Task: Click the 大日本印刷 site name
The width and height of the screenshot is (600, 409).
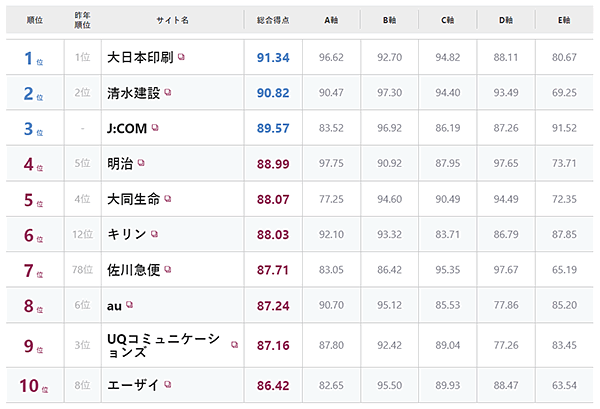Action: (140, 58)
